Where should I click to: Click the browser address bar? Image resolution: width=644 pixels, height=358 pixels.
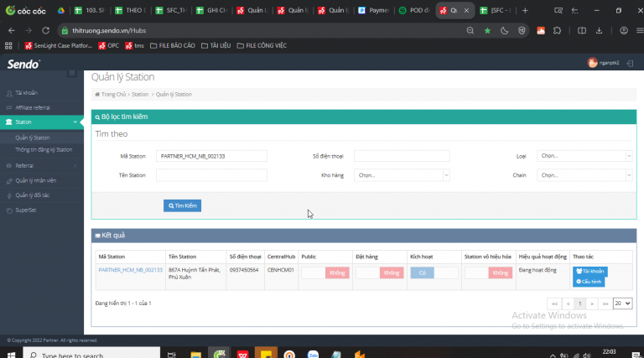[262, 31]
